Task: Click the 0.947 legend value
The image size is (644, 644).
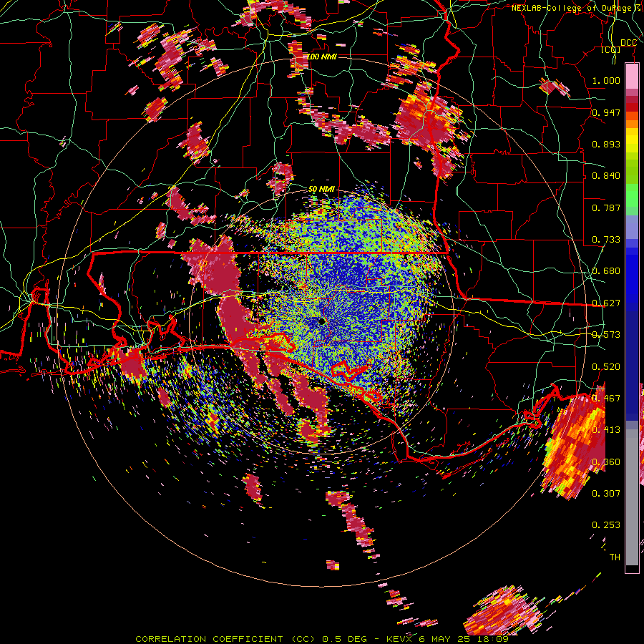Action: point(606,112)
